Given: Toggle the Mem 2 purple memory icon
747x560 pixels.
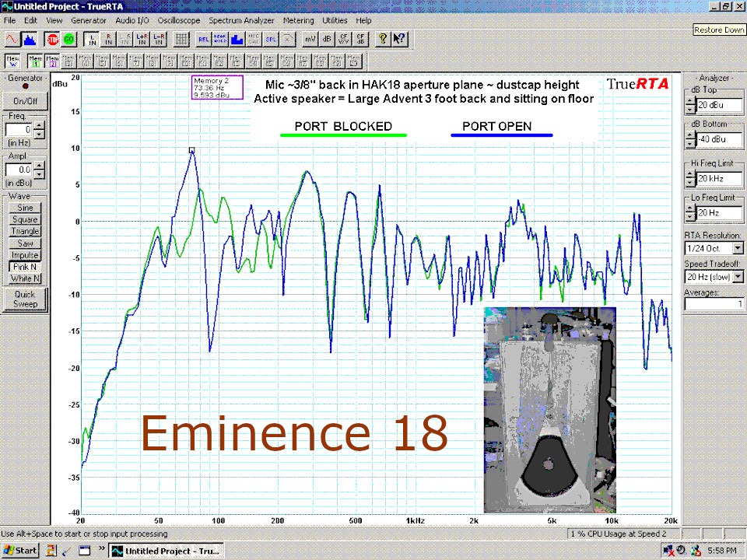Looking at the screenshot, I should [x=52, y=61].
